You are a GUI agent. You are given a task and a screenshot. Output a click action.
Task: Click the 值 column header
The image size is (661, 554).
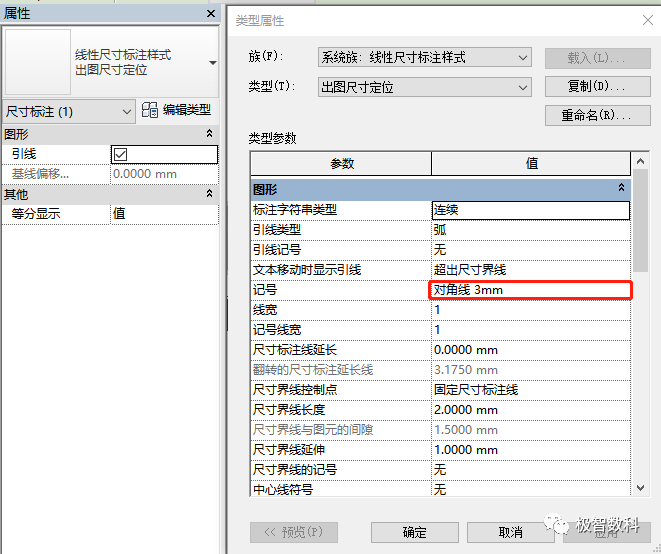tap(531, 164)
